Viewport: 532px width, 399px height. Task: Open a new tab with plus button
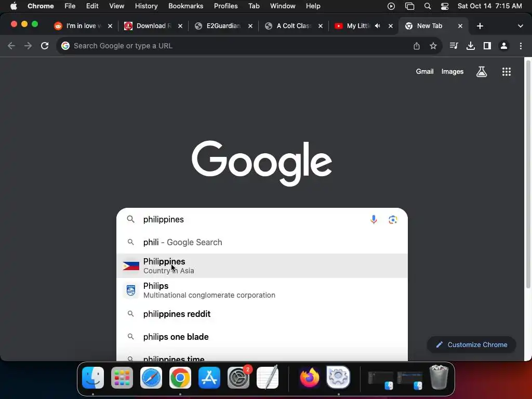(x=480, y=26)
